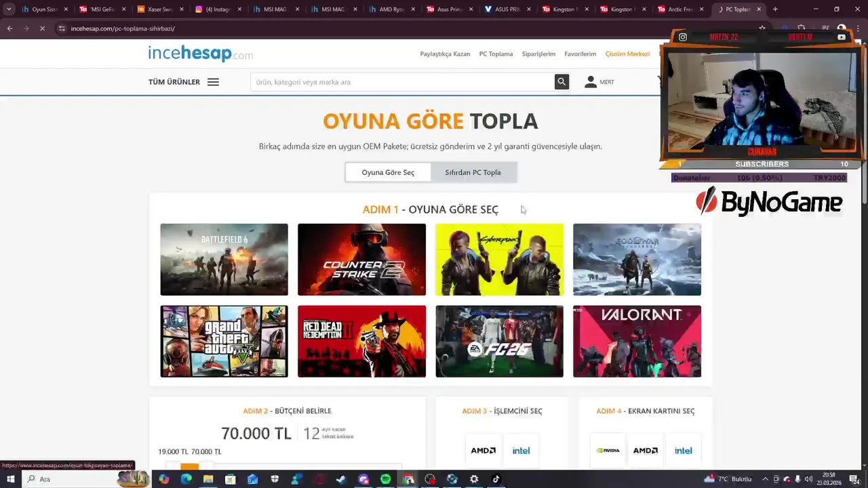Screen dimensions: 868x488
Task: Click the product search input field
Action: (402, 82)
